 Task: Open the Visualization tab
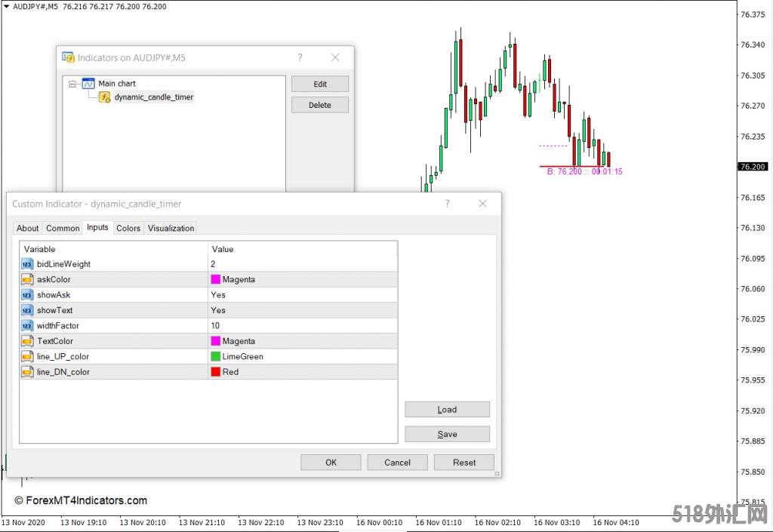click(x=171, y=228)
